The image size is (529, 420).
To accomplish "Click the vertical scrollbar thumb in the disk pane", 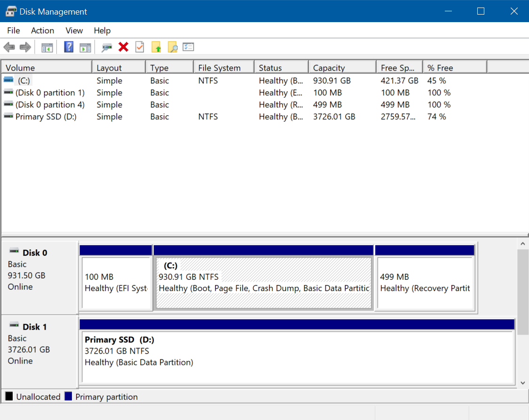I will (522, 292).
